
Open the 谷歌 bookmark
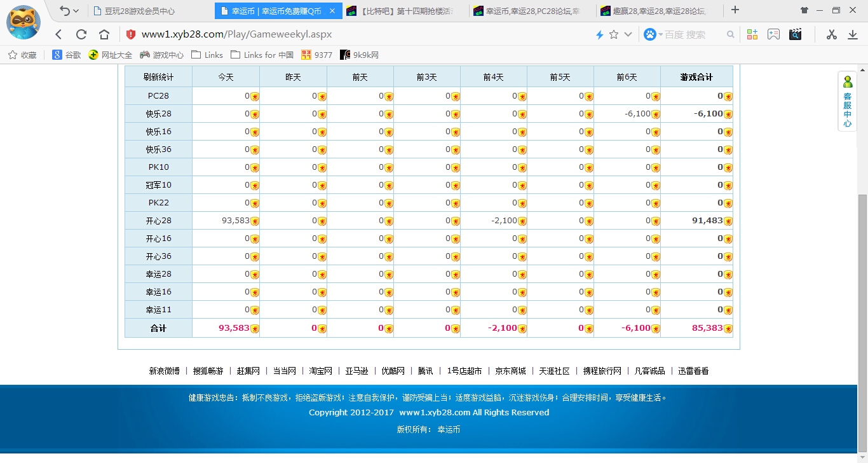pos(67,55)
